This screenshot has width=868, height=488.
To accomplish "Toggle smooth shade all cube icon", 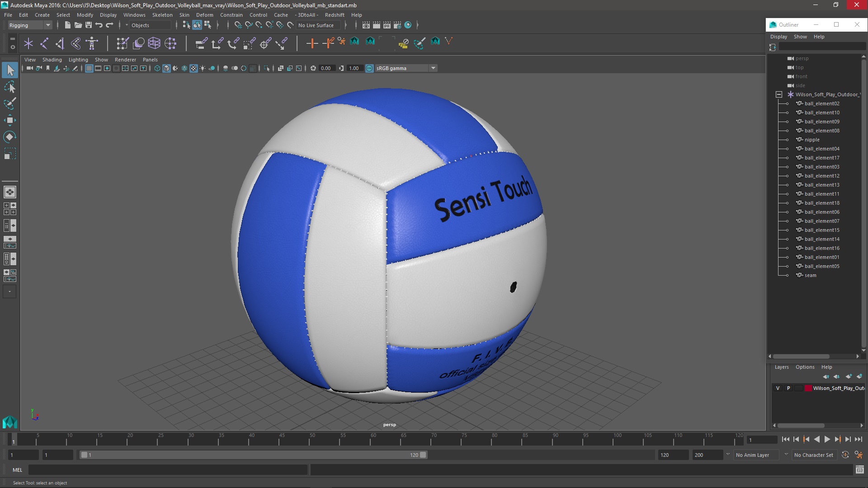I will tap(166, 68).
